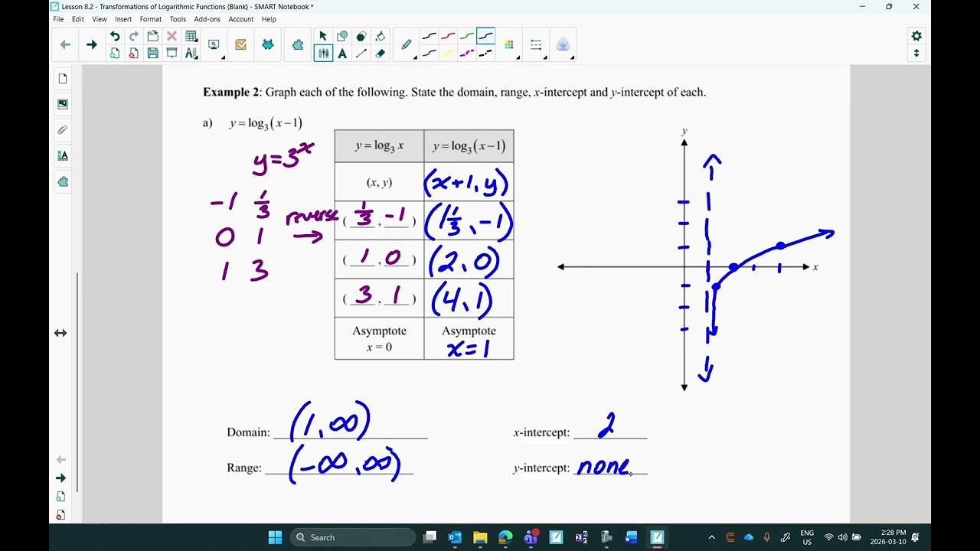Go to the previous page with back arrow
This screenshot has height=551, width=980.
(65, 45)
